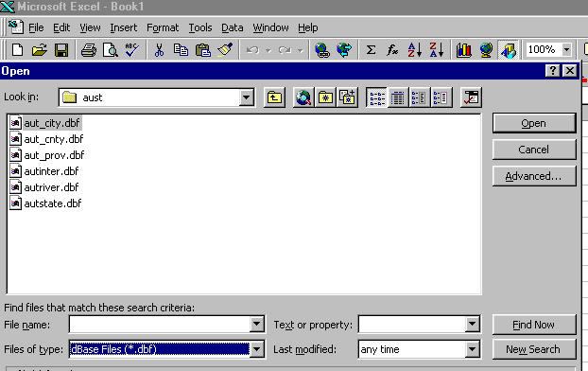Viewport: 588px width, 371px height.
Task: Switch to Details view in Open dialog
Action: [398, 97]
